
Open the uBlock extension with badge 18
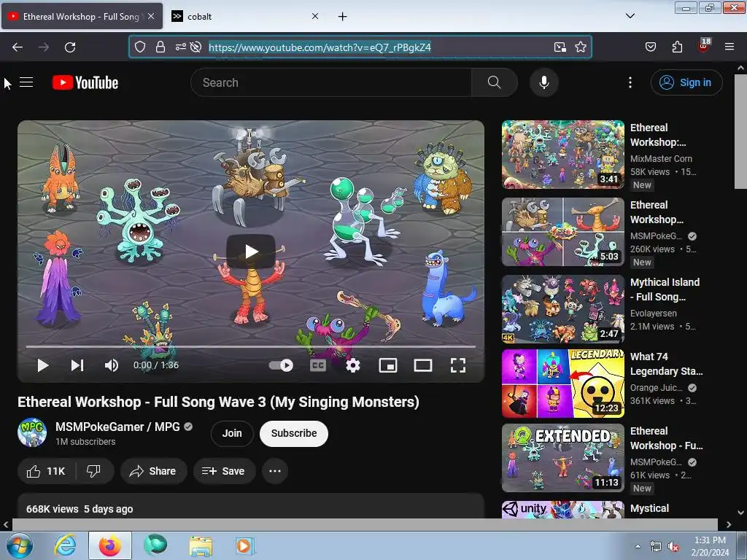point(704,46)
